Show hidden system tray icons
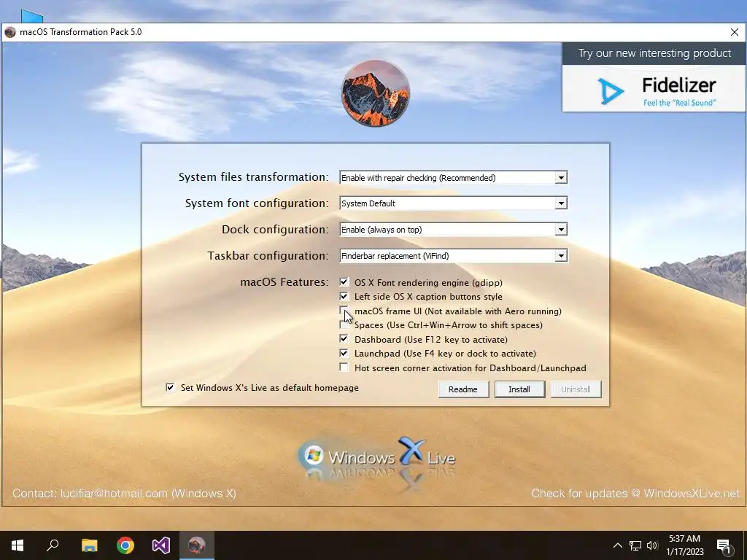This screenshot has width=747, height=560. click(617, 545)
